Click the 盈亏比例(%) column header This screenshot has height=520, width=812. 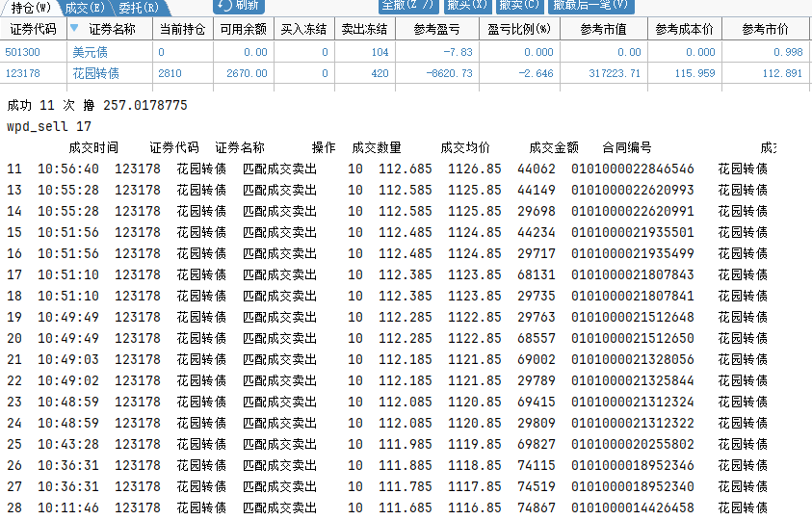(x=518, y=30)
